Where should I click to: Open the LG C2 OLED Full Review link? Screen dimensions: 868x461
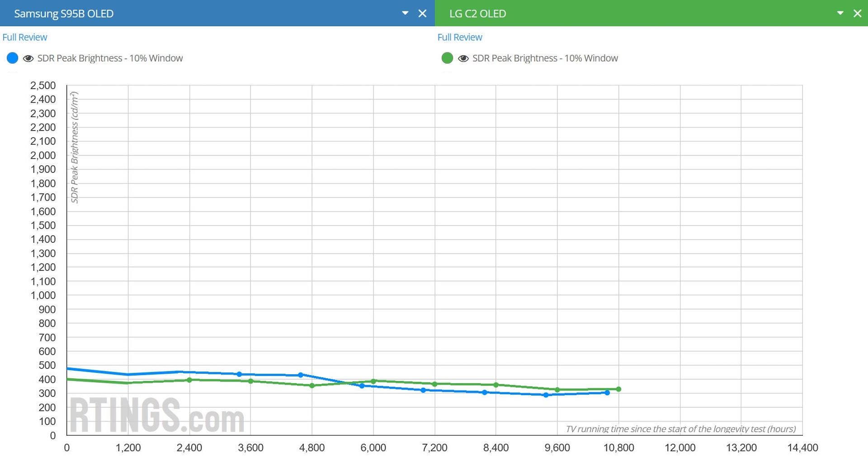(x=460, y=37)
